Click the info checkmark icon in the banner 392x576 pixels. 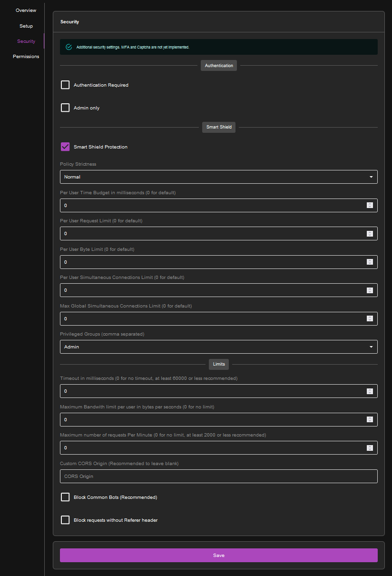tap(69, 47)
